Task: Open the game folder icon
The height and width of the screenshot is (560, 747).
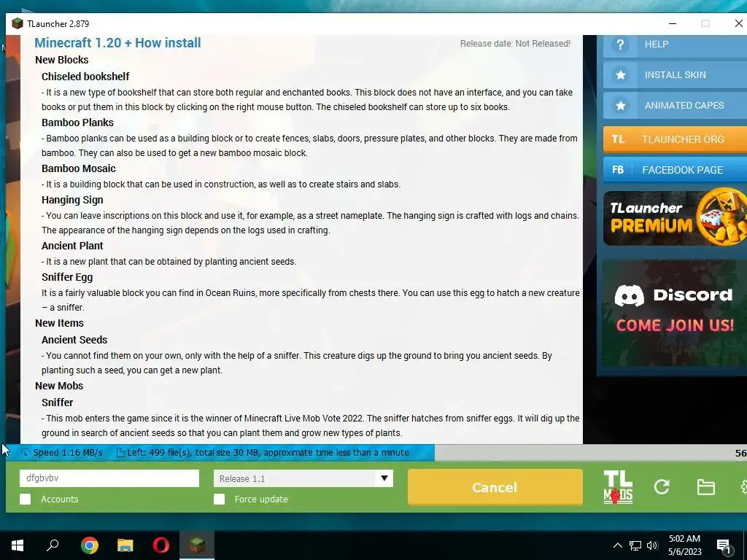Action: point(705,487)
